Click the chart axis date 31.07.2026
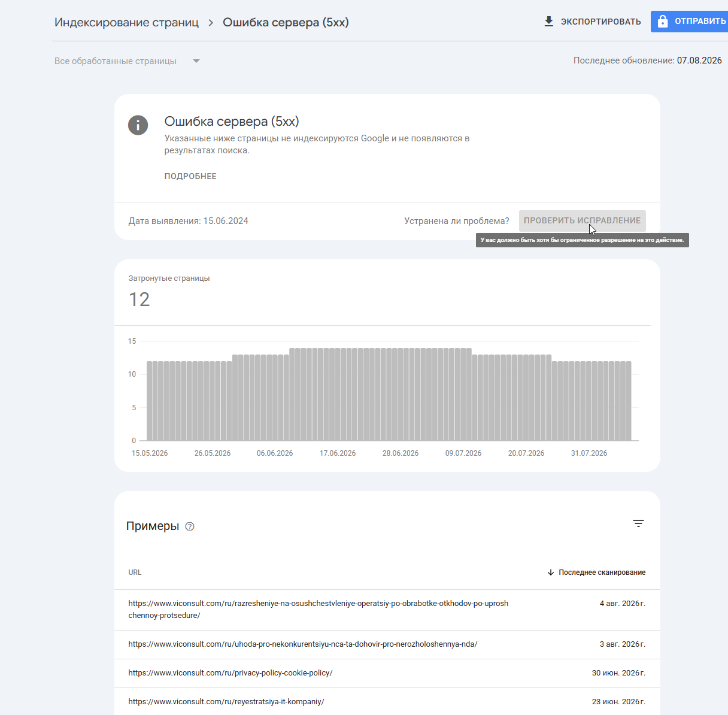 (x=589, y=453)
